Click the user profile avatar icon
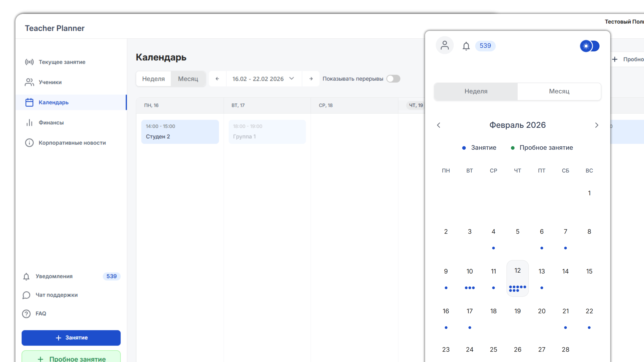 pos(445,45)
